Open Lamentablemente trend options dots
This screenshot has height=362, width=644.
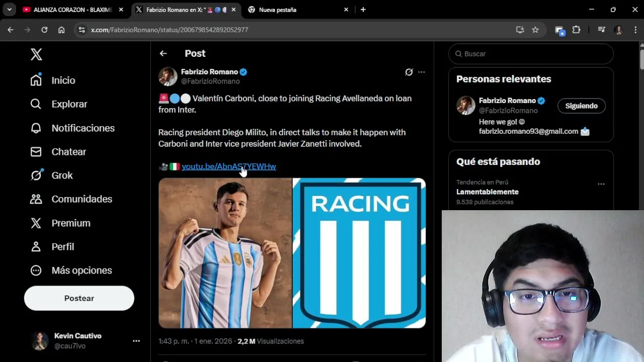coord(601,184)
